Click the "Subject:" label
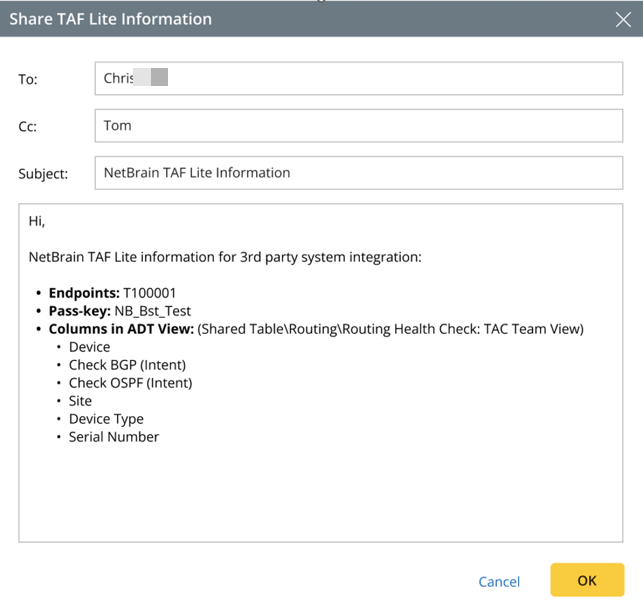Image resolution: width=643 pixels, height=609 pixels. click(x=43, y=174)
